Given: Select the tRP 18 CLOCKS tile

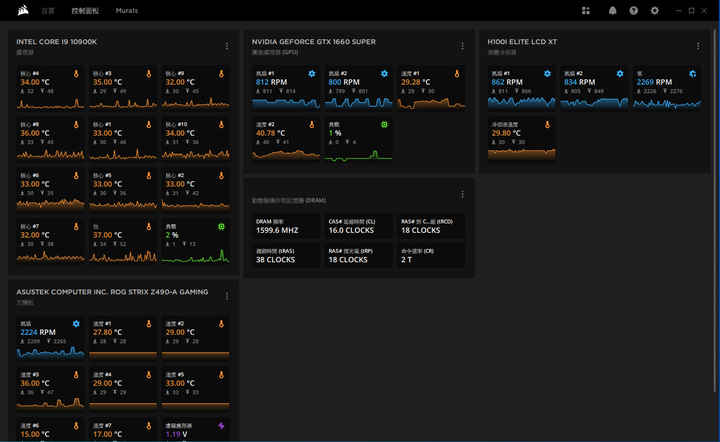Looking at the screenshot, I should (x=358, y=255).
